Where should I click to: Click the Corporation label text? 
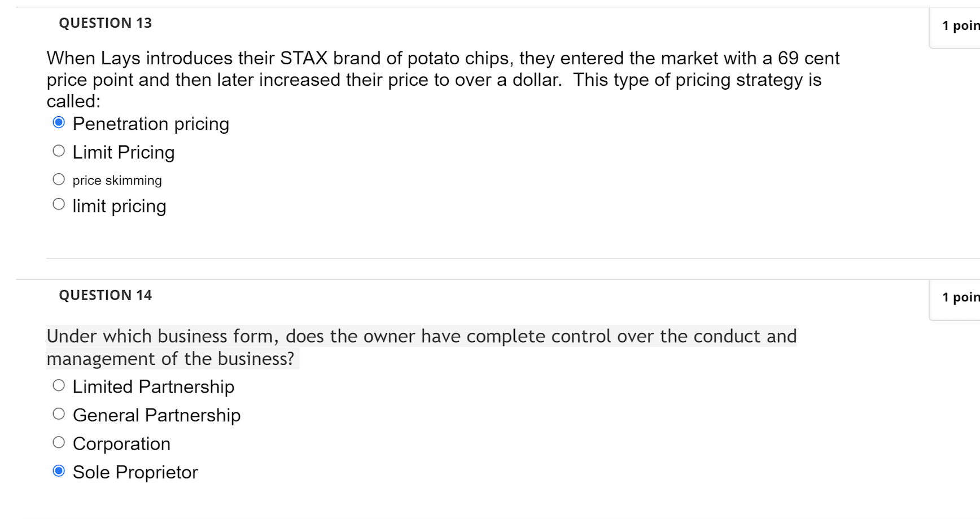coord(121,443)
